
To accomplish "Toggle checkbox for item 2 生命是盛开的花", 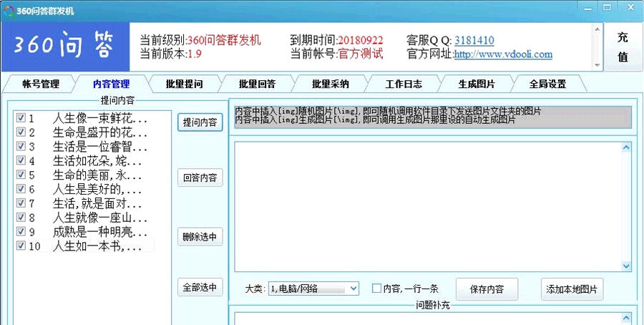I will 21,132.
